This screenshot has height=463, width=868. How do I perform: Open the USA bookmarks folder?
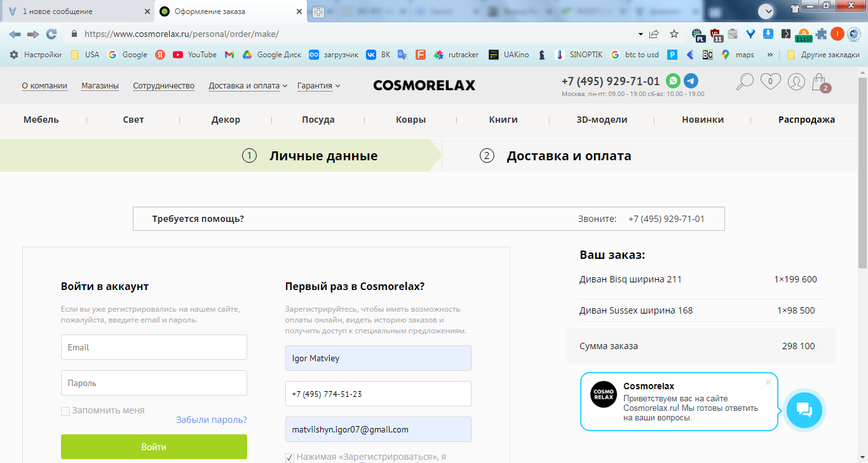pyautogui.click(x=85, y=55)
